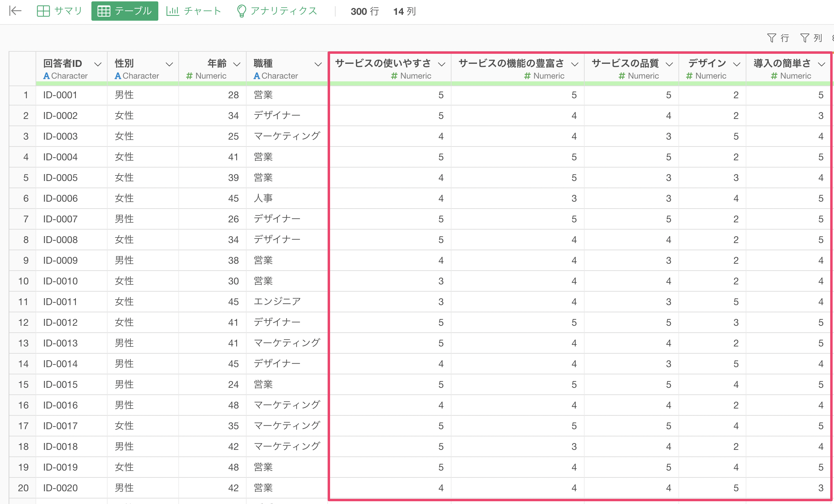The width and height of the screenshot is (834, 504).
Task: Click the マーケティング cell for ID-0003
Action: click(x=287, y=137)
